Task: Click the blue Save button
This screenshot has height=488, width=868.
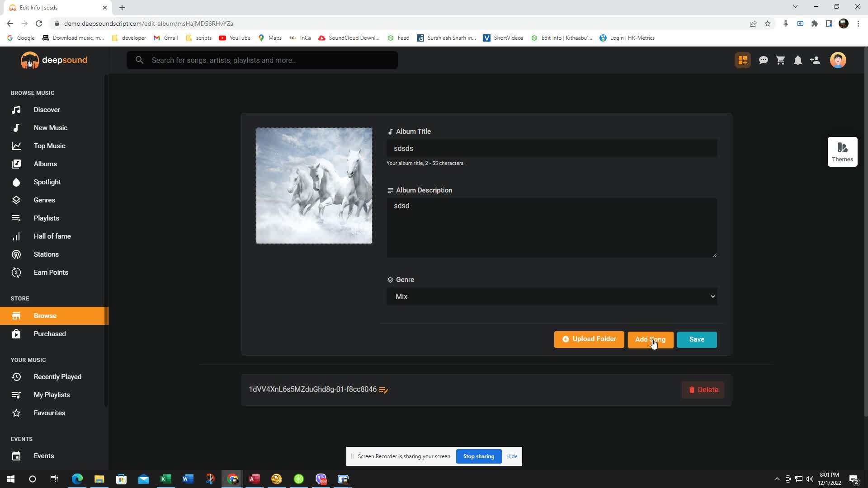Action: (697, 340)
